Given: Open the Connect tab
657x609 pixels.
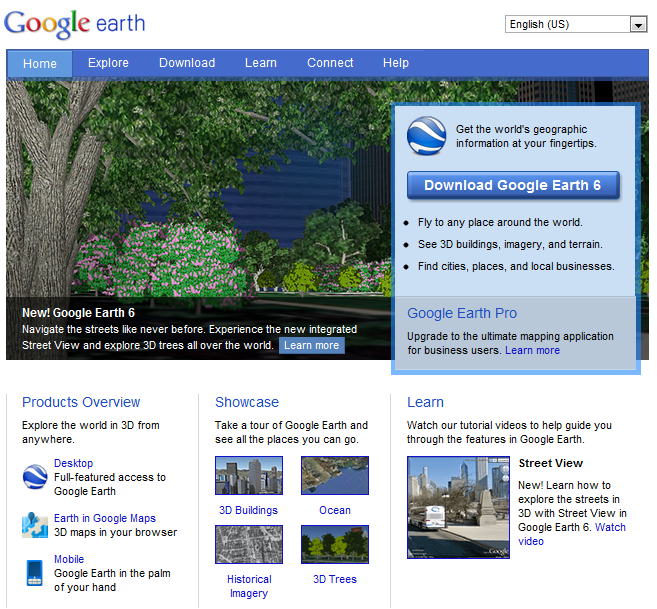Looking at the screenshot, I should pos(330,63).
